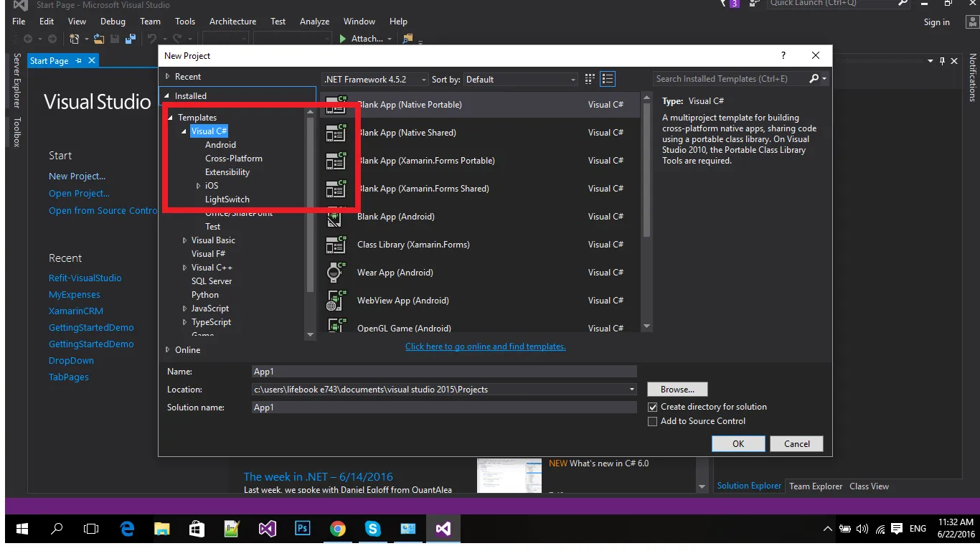Viewport: 980px width, 551px height.
Task: Select the Cross-Platform tree item
Action: 234,159
